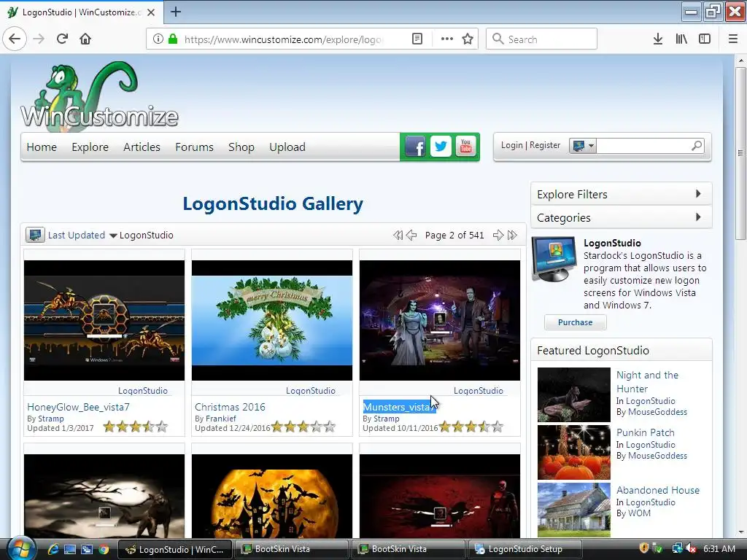Launch Internet Explorer from quick launch

(53, 549)
